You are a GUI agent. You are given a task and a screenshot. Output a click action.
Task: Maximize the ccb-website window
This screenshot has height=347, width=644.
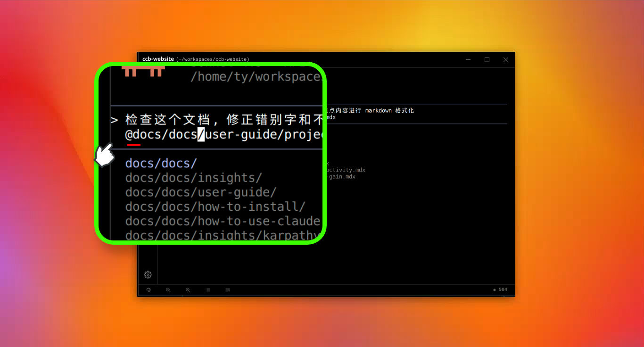tap(487, 59)
